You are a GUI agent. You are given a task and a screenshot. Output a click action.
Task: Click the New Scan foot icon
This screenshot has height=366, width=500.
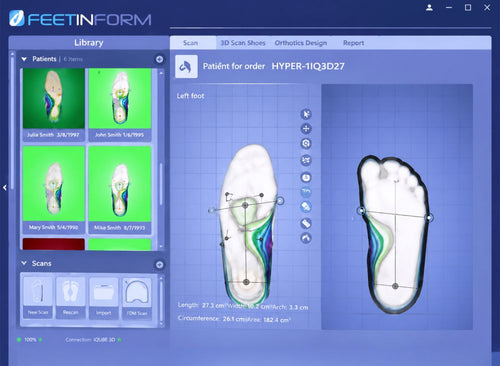tap(38, 291)
